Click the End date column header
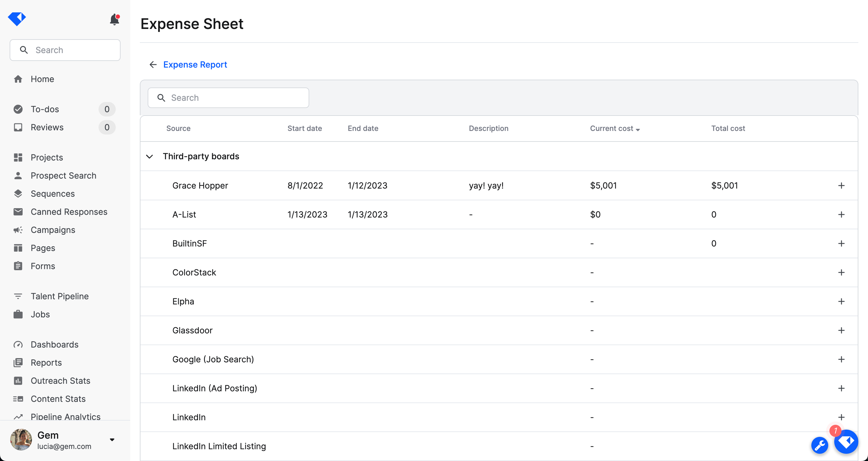The image size is (868, 461). pyautogui.click(x=363, y=129)
